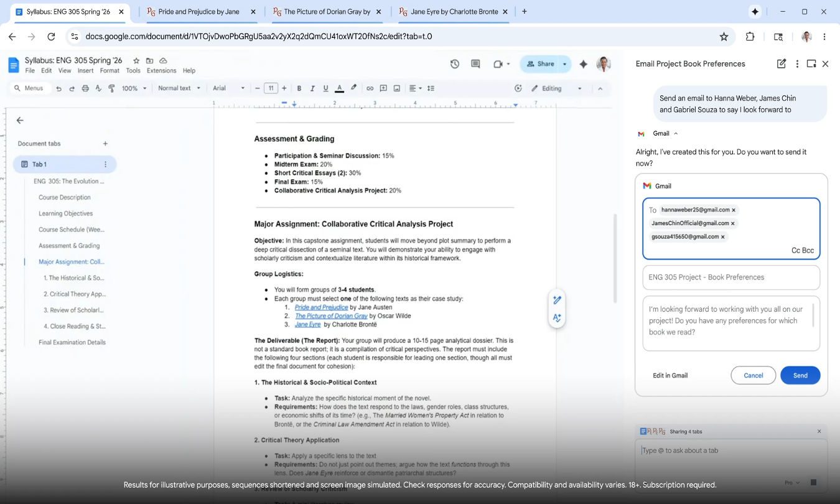Open the Arial font dropdown
This screenshot has width=840, height=504.
[x=228, y=88]
